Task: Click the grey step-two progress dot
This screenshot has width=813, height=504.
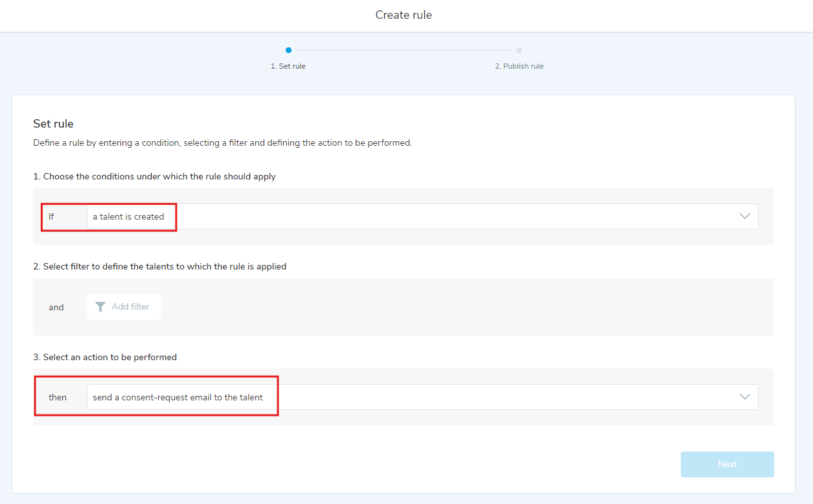Action: pyautogui.click(x=519, y=51)
